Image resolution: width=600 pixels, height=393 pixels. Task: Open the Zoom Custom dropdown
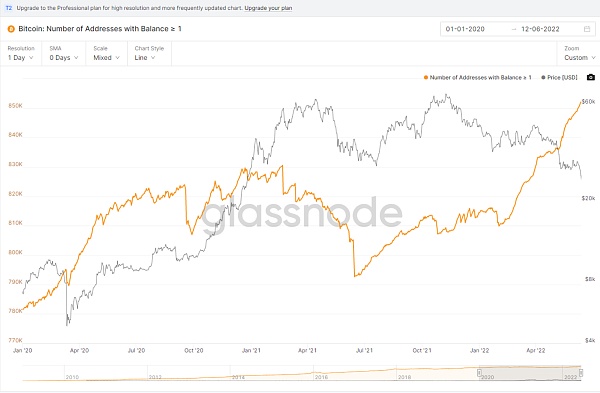pos(580,54)
